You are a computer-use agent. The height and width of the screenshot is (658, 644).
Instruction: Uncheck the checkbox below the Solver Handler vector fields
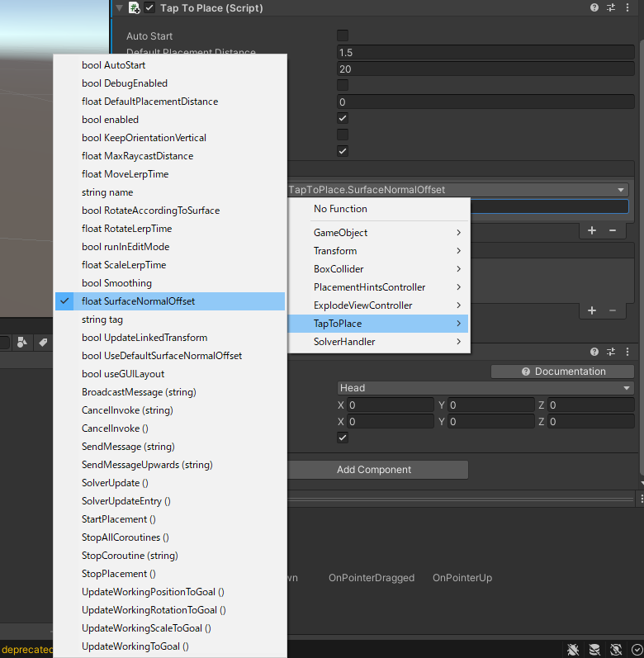coord(343,438)
